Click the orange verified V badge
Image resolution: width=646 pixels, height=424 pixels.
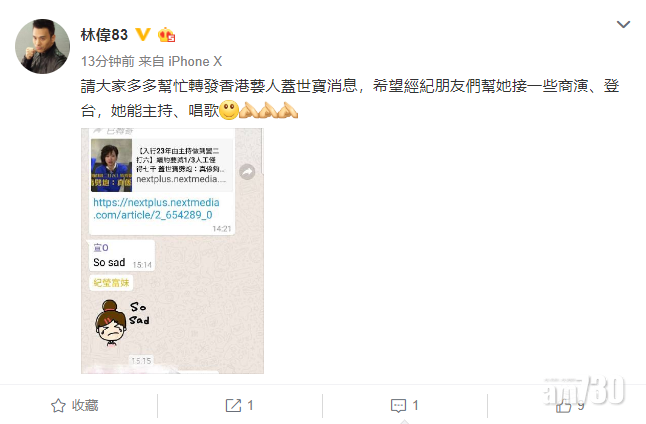[x=143, y=34]
